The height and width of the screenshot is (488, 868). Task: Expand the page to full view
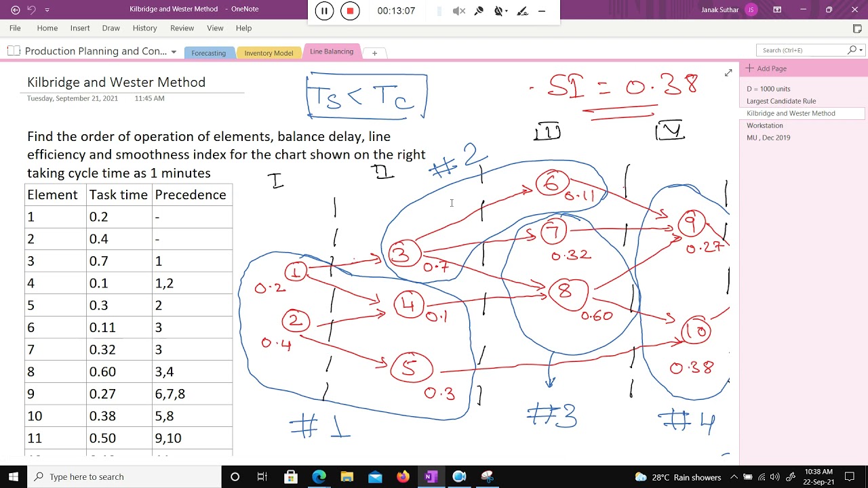728,73
